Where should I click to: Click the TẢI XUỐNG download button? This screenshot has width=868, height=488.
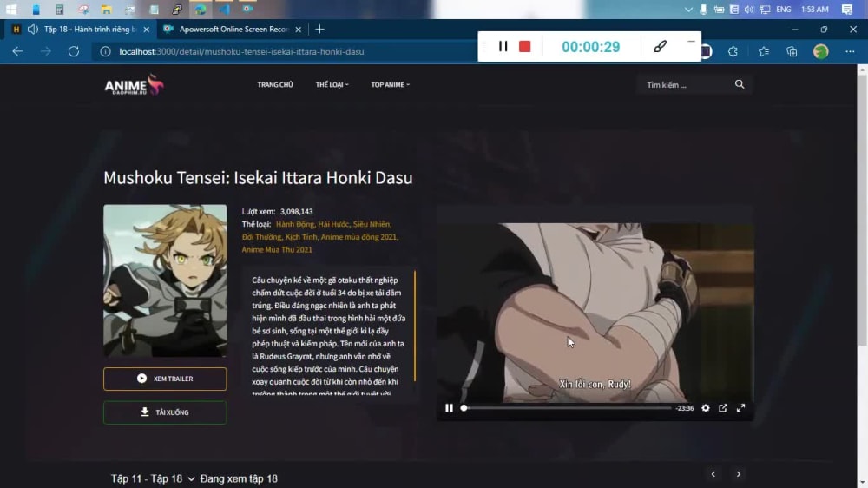click(x=165, y=412)
